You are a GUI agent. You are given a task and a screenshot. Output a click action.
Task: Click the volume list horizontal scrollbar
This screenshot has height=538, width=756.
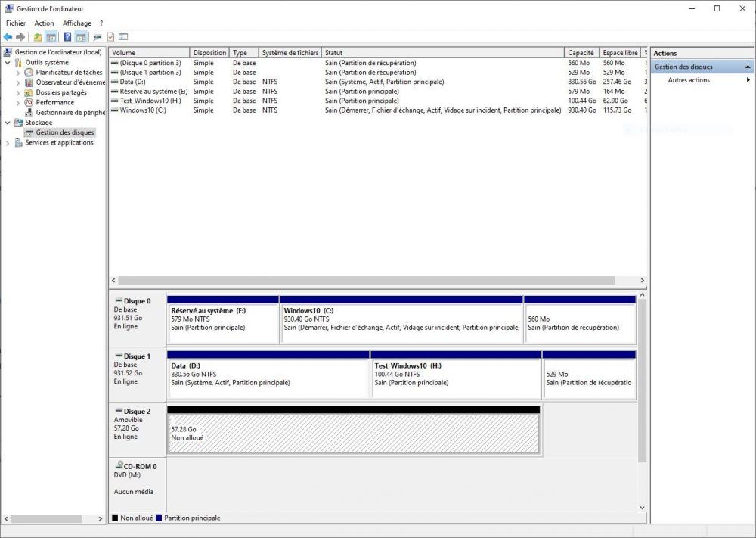(x=375, y=280)
